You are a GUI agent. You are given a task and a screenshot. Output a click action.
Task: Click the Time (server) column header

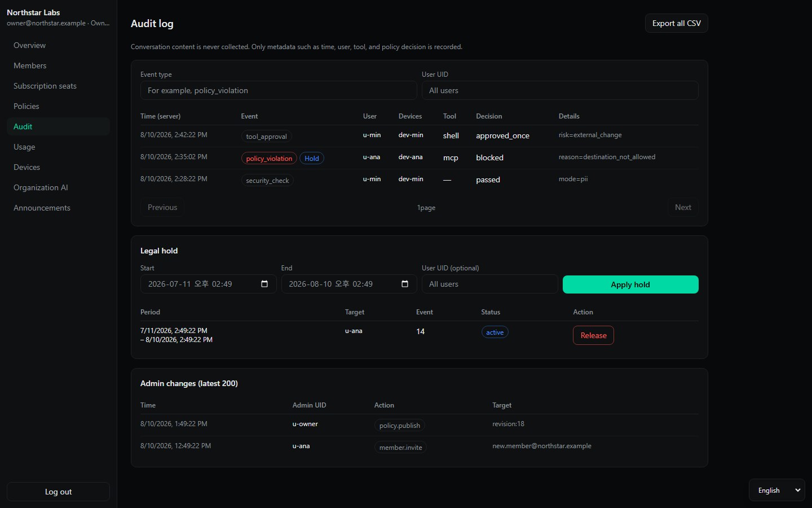point(160,116)
